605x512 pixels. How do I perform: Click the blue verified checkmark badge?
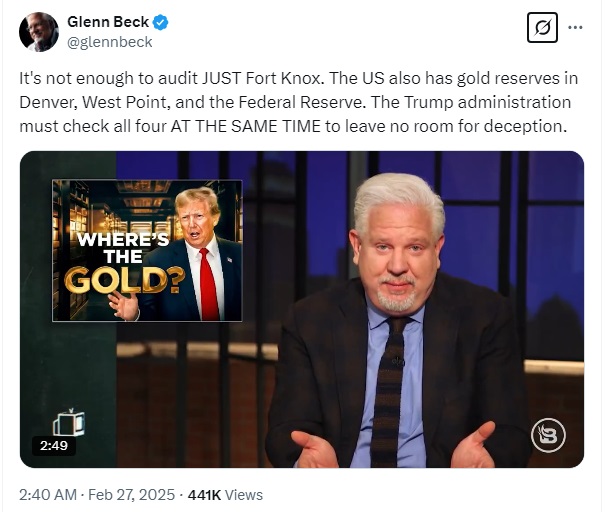tap(161, 22)
